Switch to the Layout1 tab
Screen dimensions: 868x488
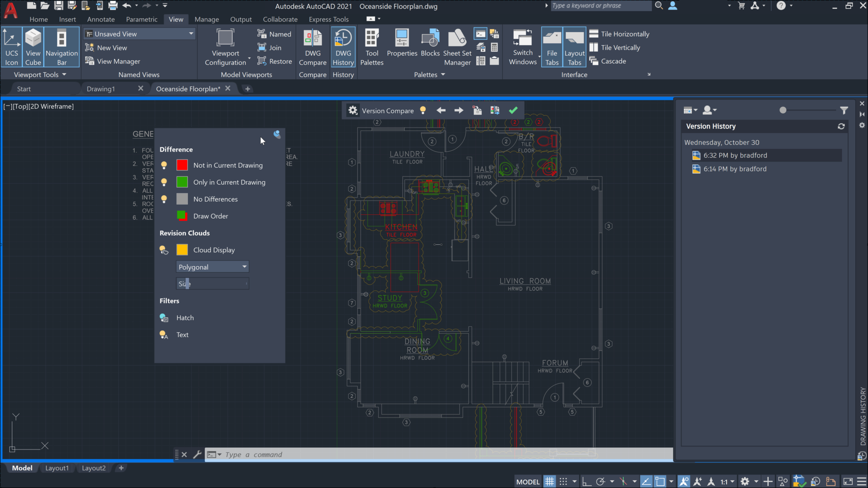coord(57,468)
